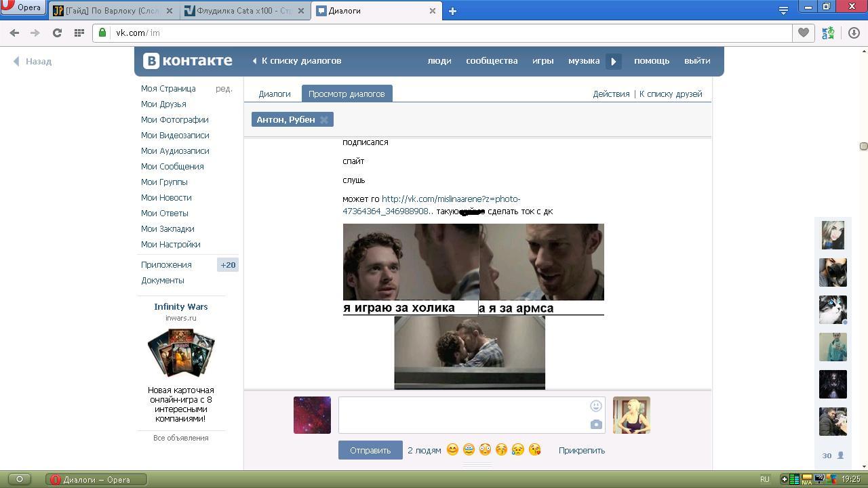Remove the Антон, Рубен filter tag
The image size is (868, 488).
click(324, 120)
